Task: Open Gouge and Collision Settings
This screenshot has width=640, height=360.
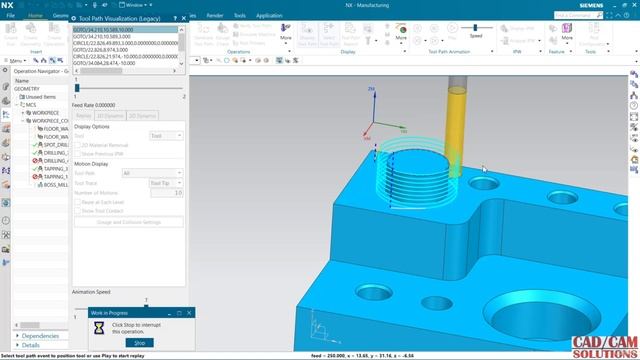Action: (129, 222)
